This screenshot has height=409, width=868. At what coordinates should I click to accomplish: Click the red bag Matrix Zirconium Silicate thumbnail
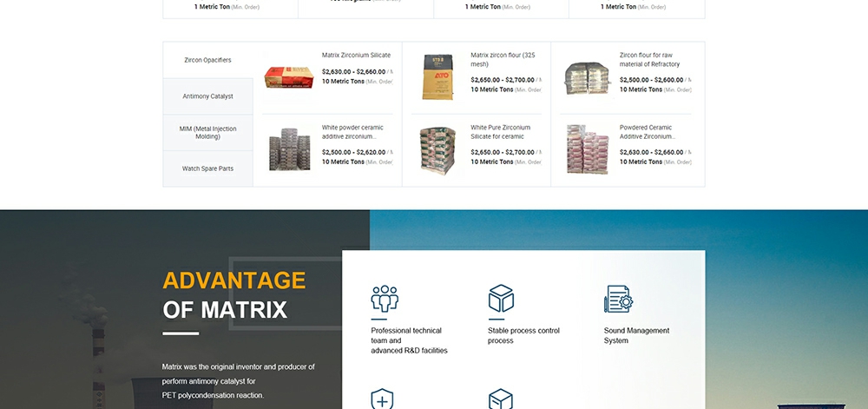coord(288,77)
